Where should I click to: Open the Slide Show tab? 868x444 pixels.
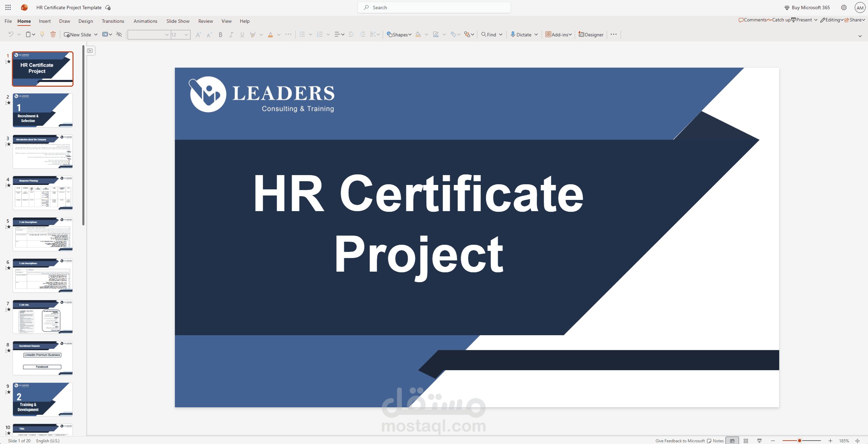click(x=178, y=21)
